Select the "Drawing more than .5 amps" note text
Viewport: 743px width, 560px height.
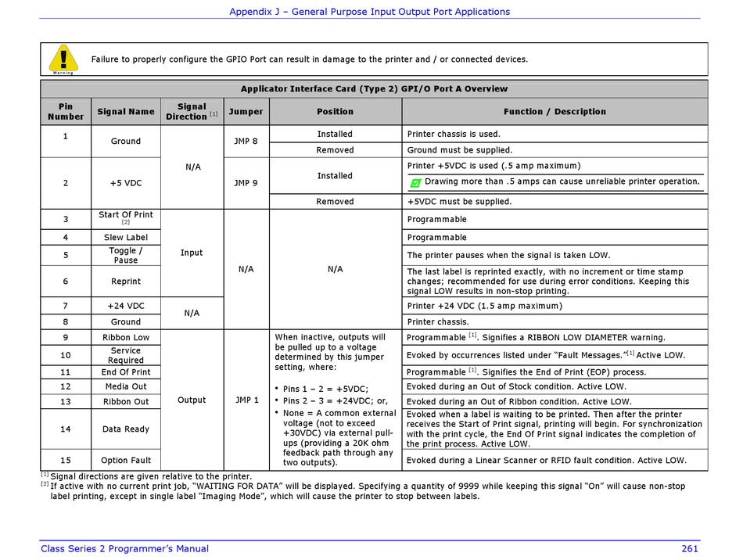coord(562,181)
